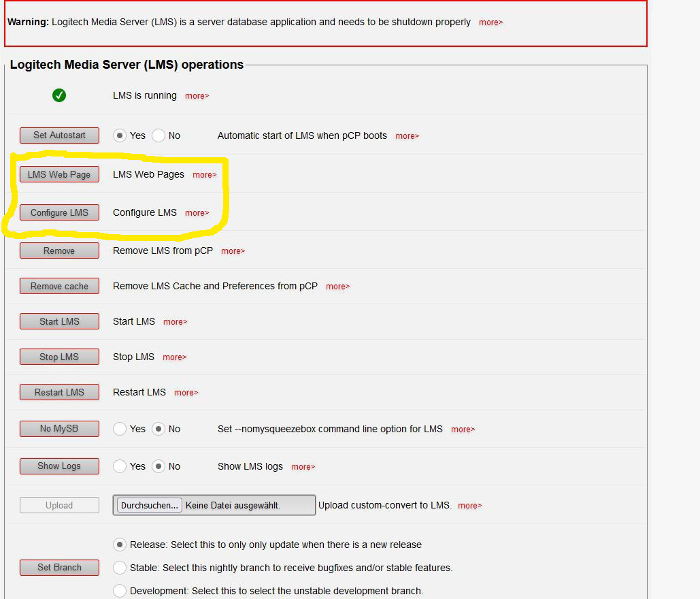Viewport: 700px width, 599px height.
Task: Click the No MySB button
Action: point(59,429)
